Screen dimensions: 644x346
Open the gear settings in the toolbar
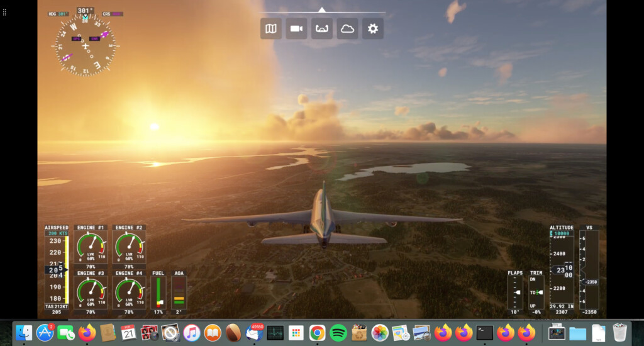coord(372,29)
